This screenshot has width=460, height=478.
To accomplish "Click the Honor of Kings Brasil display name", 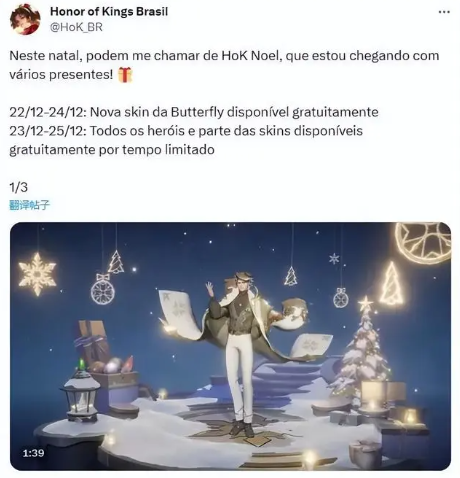I will pos(109,12).
